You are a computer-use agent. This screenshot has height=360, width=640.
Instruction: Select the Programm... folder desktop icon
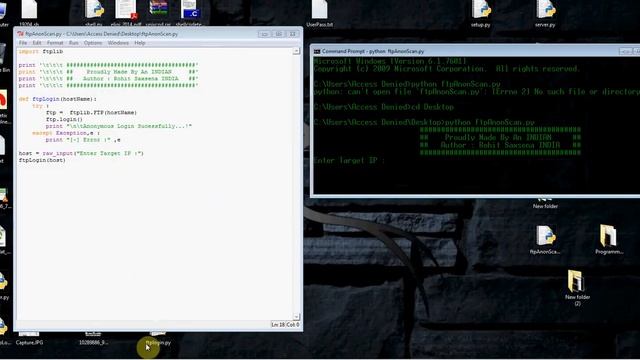[609, 240]
